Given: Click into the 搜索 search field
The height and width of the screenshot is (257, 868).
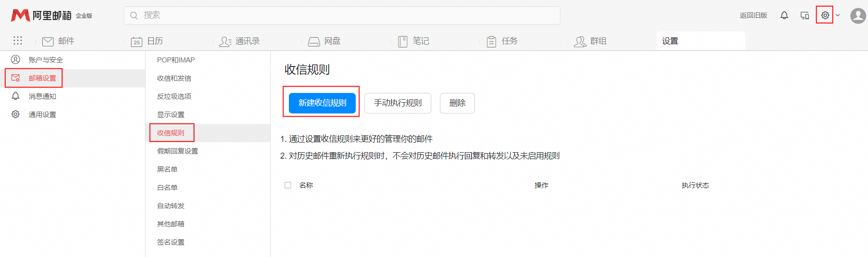Looking at the screenshot, I should tap(341, 15).
